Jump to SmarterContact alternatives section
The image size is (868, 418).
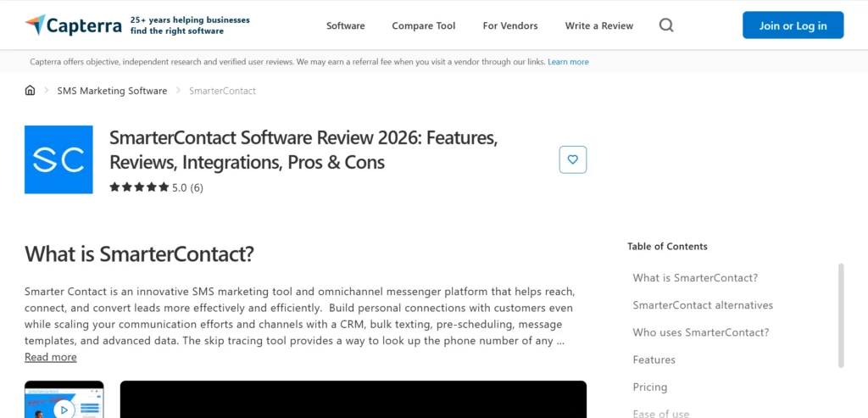703,305
